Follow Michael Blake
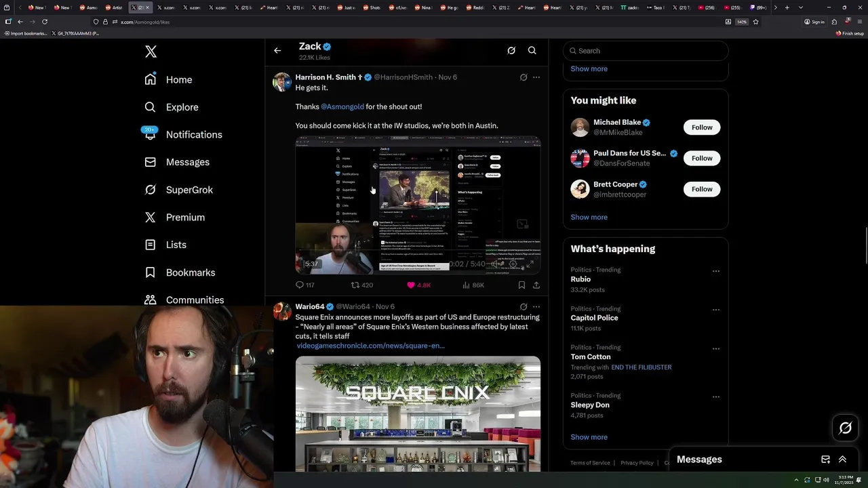868x488 pixels. click(702, 127)
